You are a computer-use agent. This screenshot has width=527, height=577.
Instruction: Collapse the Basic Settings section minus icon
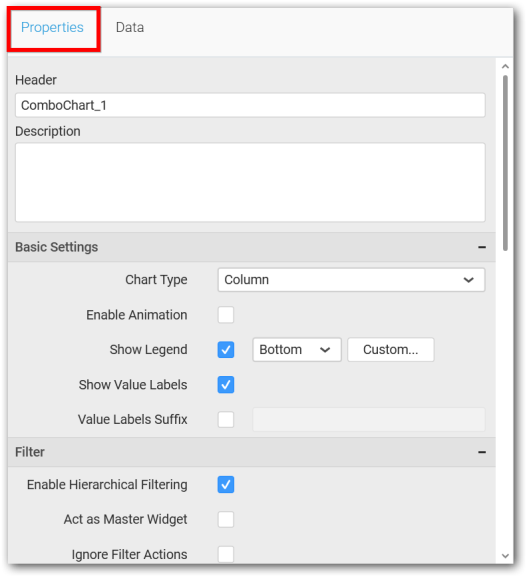coord(482,247)
